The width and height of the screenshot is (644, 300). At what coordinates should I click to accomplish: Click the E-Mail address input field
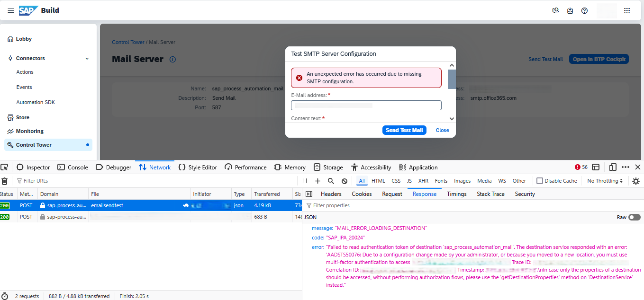coord(366,105)
